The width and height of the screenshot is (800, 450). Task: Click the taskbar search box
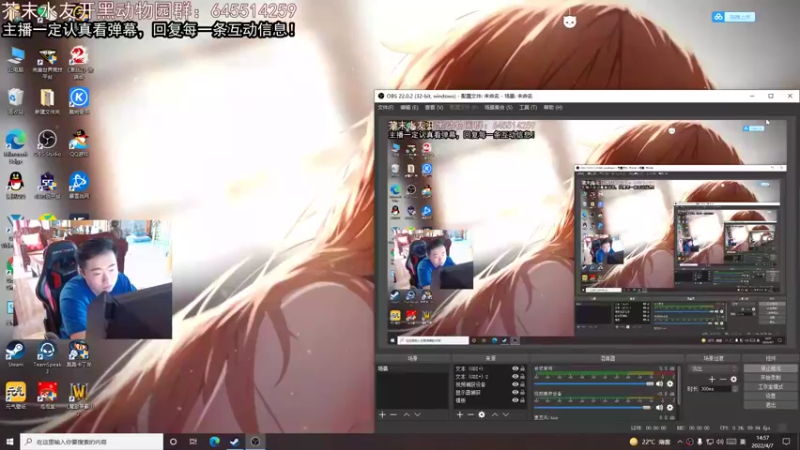pos(92,441)
